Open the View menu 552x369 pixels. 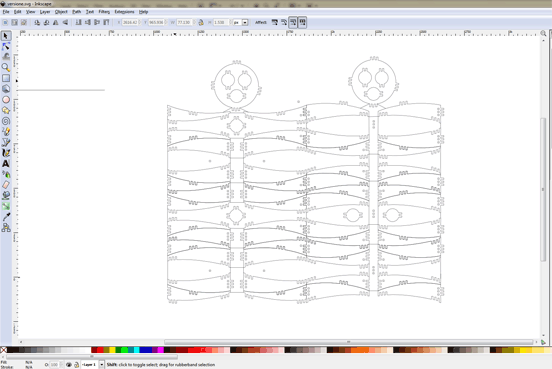pos(31,12)
